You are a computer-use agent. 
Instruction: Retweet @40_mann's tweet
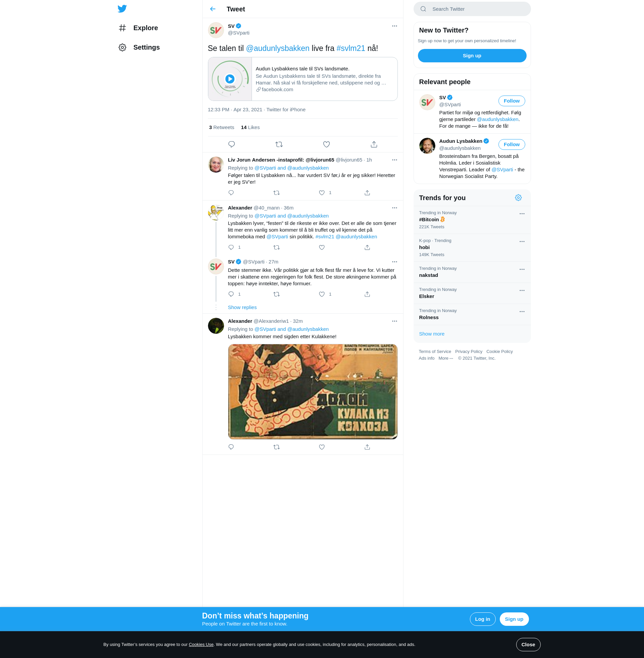(x=276, y=247)
